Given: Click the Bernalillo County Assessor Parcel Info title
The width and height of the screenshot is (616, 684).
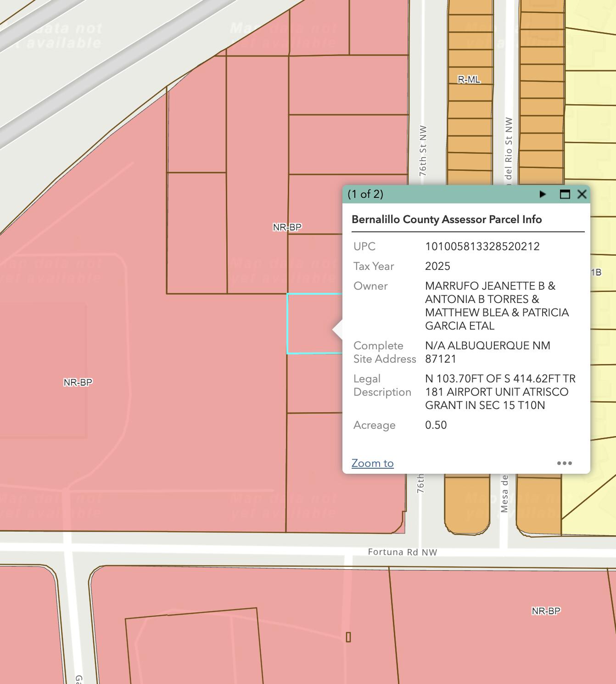Looking at the screenshot, I should (447, 219).
